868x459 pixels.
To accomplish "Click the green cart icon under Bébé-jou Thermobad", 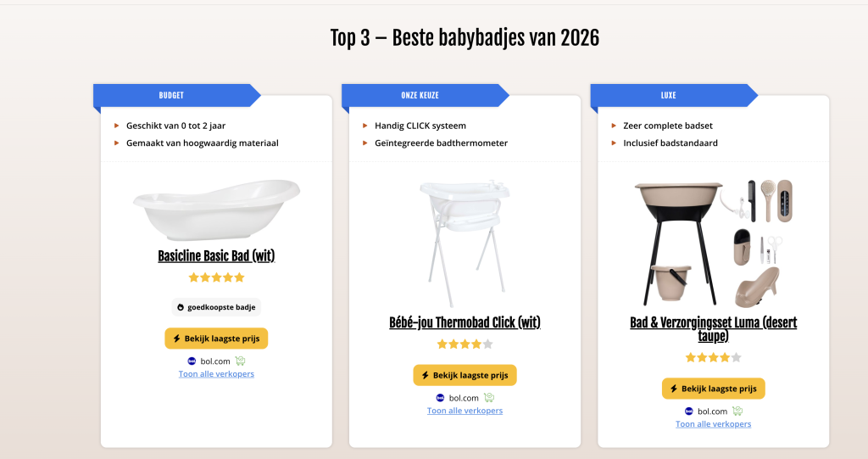I will pos(488,398).
